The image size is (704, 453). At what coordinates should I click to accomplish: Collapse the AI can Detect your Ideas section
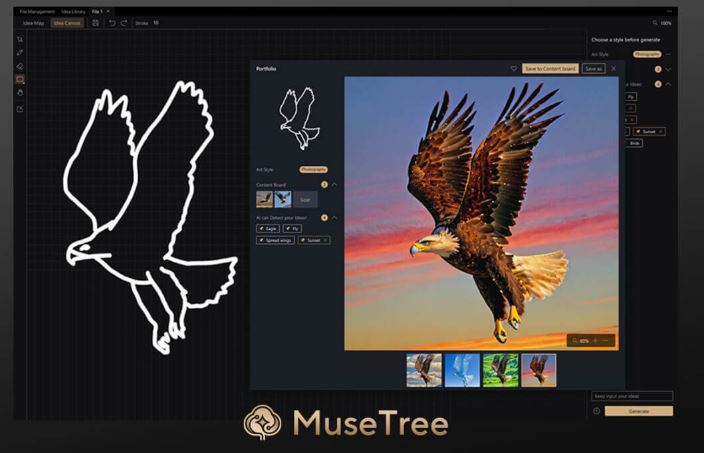point(335,217)
